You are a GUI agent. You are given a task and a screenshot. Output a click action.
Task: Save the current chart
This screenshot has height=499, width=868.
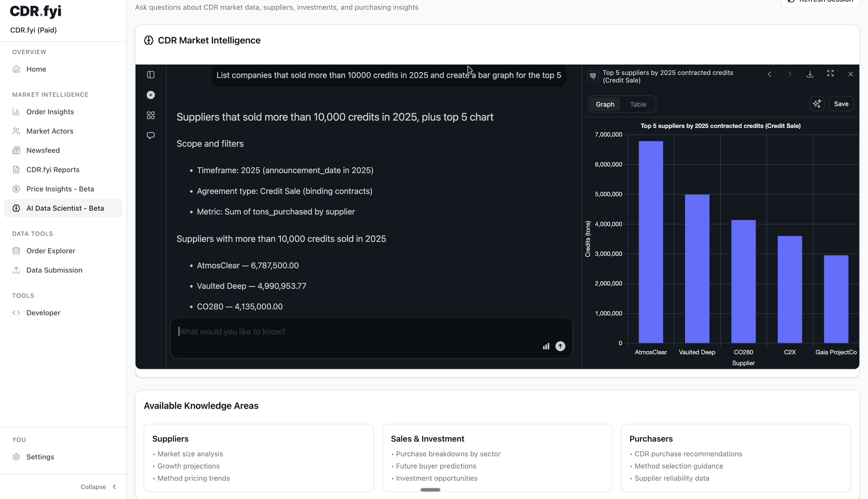tap(841, 104)
